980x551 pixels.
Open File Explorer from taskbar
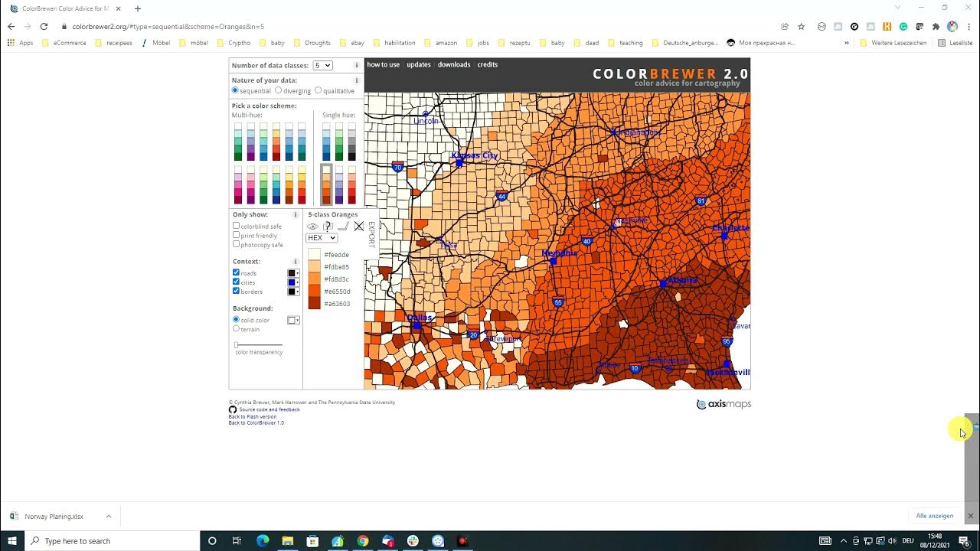coord(287,541)
